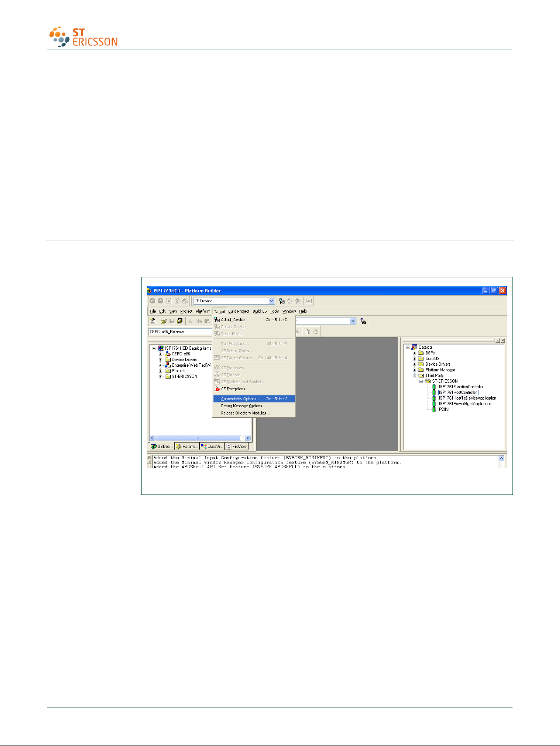The height and width of the screenshot is (746, 560).
Task: Click the Open folder toolbar icon
Action: [x=164, y=321]
